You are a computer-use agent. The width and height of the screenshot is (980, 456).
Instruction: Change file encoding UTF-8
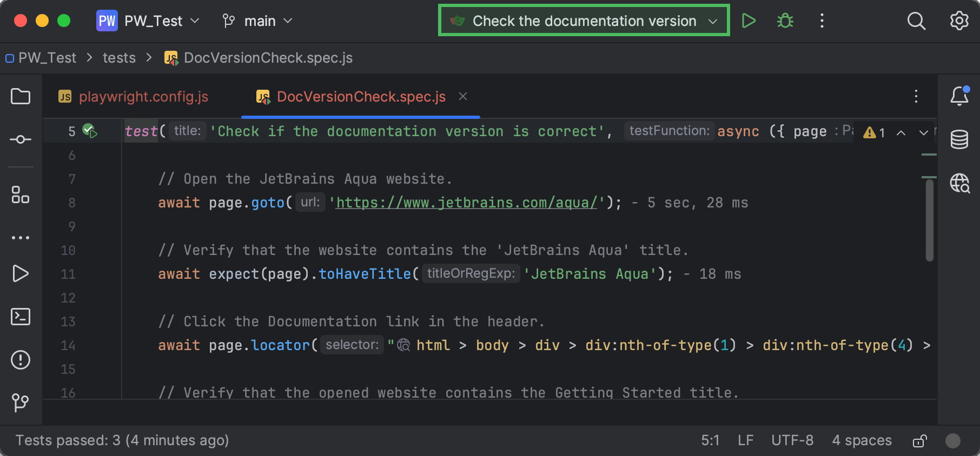point(792,440)
